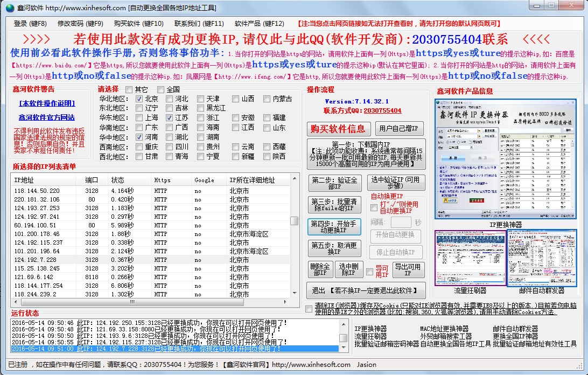Click the IP list scroll-down arrow
Viewport: 588px width, 375px height.
[x=295, y=293]
